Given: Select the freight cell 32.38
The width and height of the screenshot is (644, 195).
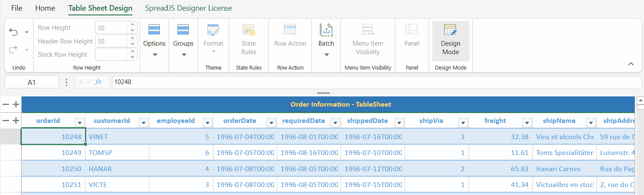Looking at the screenshot, I should pyautogui.click(x=501, y=137).
